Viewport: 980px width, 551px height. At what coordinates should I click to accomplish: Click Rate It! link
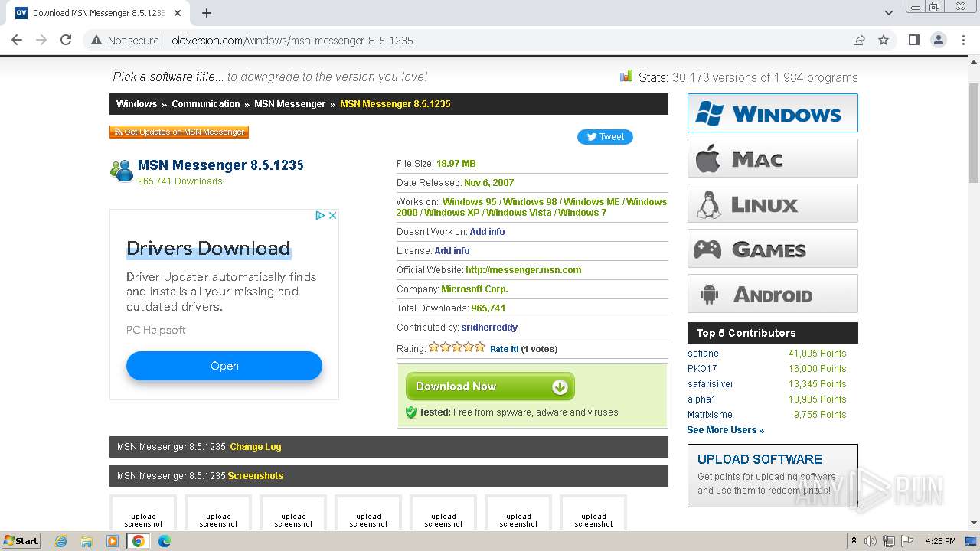pyautogui.click(x=505, y=349)
